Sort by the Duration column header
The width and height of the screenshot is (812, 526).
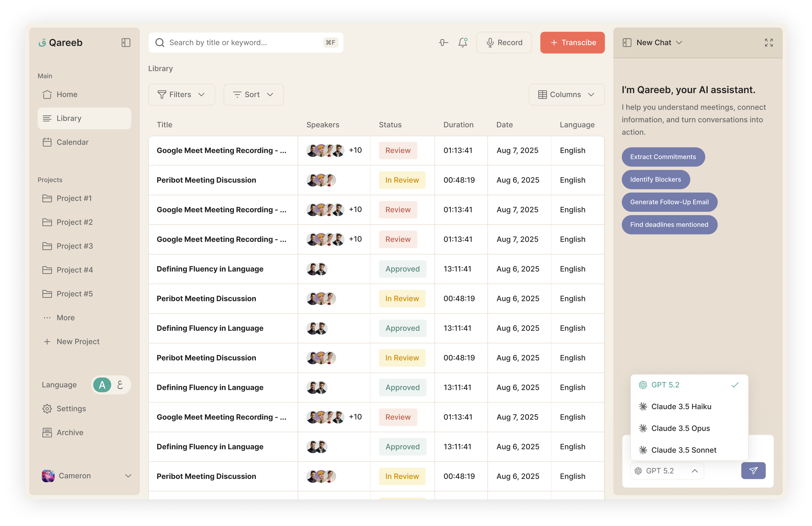click(458, 125)
